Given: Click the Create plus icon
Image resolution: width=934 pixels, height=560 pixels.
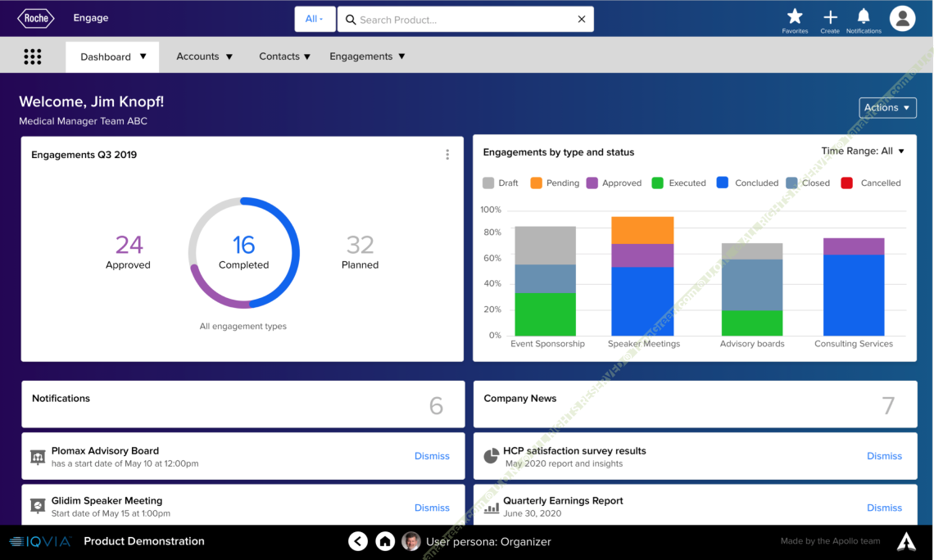Looking at the screenshot, I should (x=830, y=16).
